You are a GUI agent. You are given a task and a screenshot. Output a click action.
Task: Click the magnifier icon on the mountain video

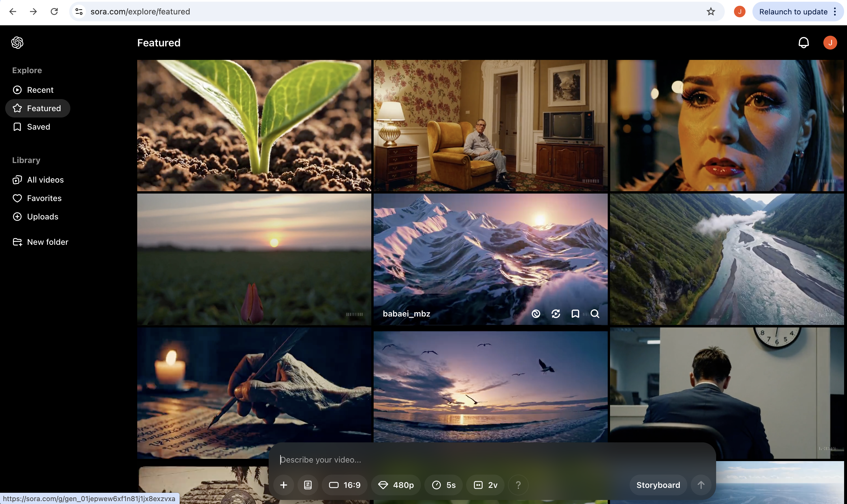coord(595,313)
